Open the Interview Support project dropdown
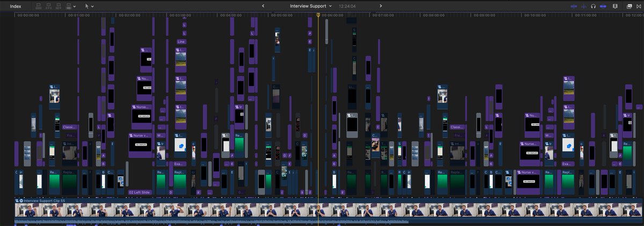The height and width of the screenshot is (226, 644). 311,6
